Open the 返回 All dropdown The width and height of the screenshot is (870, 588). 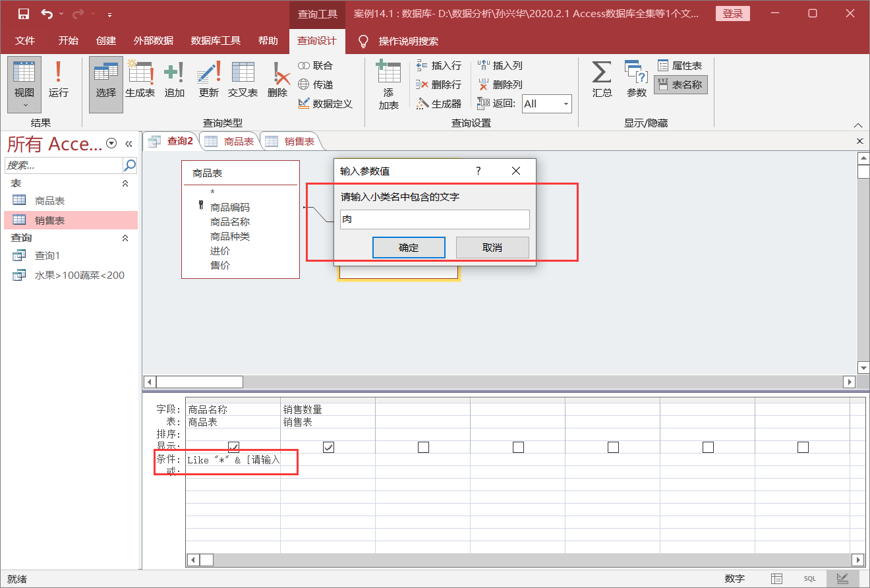pos(565,103)
